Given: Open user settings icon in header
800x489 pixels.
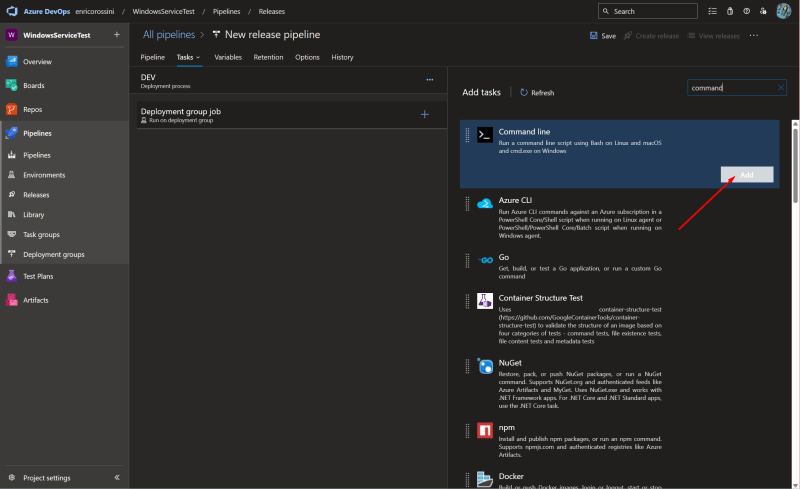Looking at the screenshot, I should coord(763,11).
